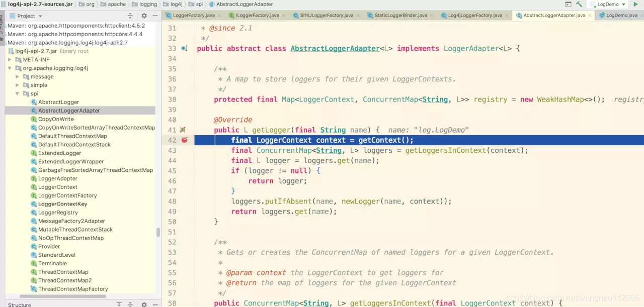Open Project panel settings gear
The width and height of the screenshot is (644, 307).
(144, 16)
